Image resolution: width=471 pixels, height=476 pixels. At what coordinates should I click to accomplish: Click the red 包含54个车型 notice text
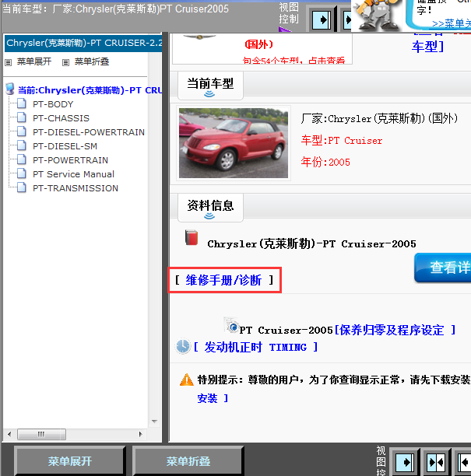[293, 61]
